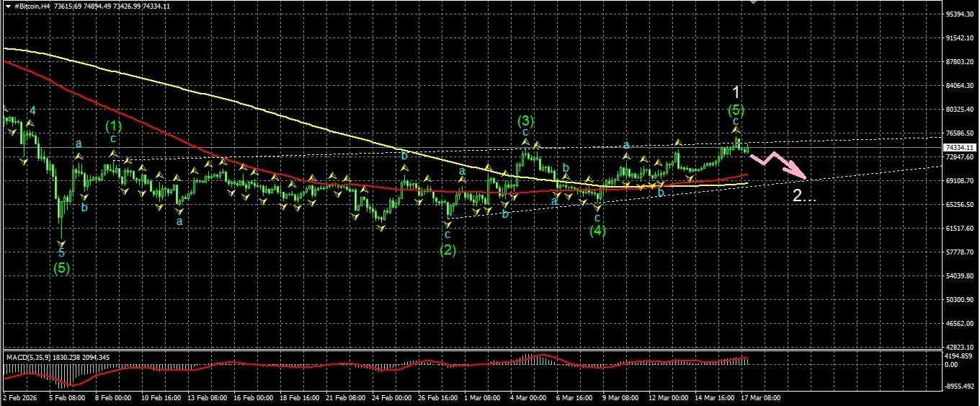Image resolution: width=980 pixels, height=406 pixels.
Task: Click the triangle before #Bitcoin,H4 title
Action: tap(8, 6)
